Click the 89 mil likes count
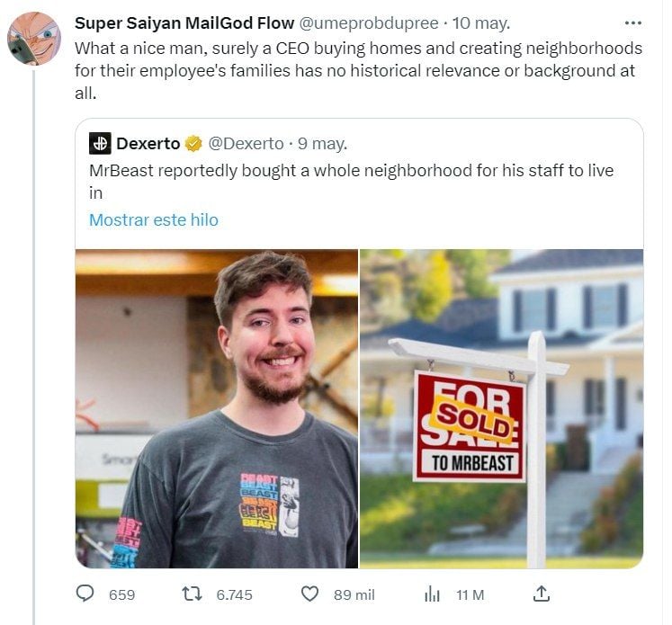Screen dimensions: 672x625 click(x=354, y=594)
